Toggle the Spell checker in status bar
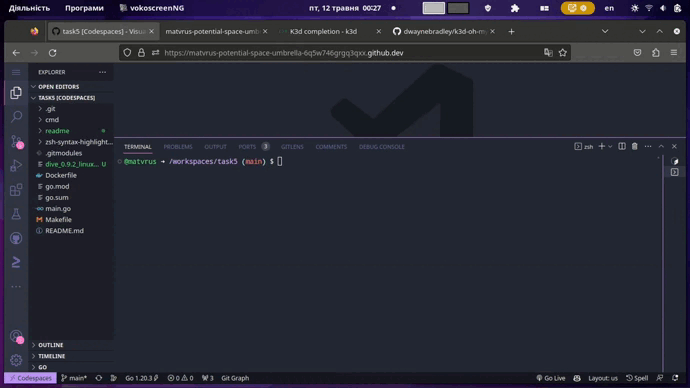This screenshot has width=690, height=388. (x=637, y=378)
